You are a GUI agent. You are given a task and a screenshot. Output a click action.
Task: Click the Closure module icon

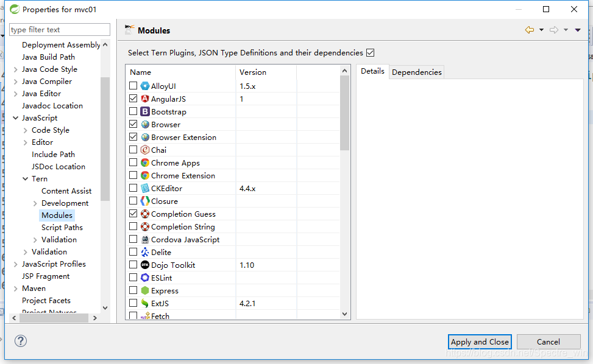145,201
